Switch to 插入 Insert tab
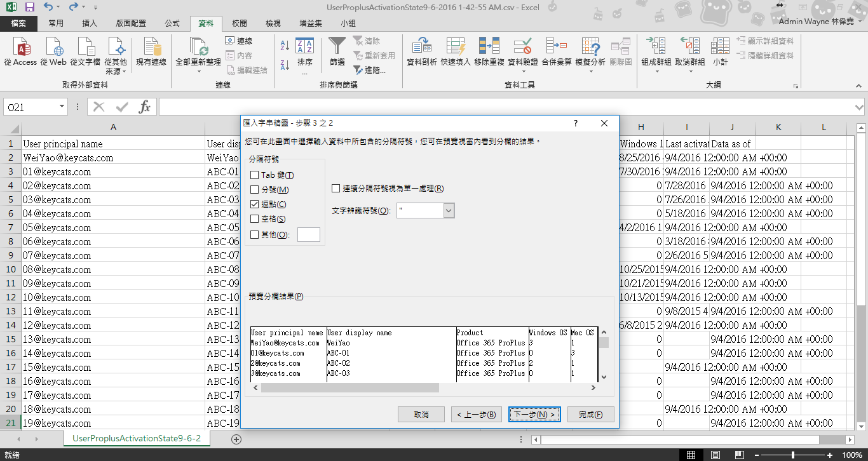The width and height of the screenshot is (868, 461). pyautogui.click(x=90, y=23)
